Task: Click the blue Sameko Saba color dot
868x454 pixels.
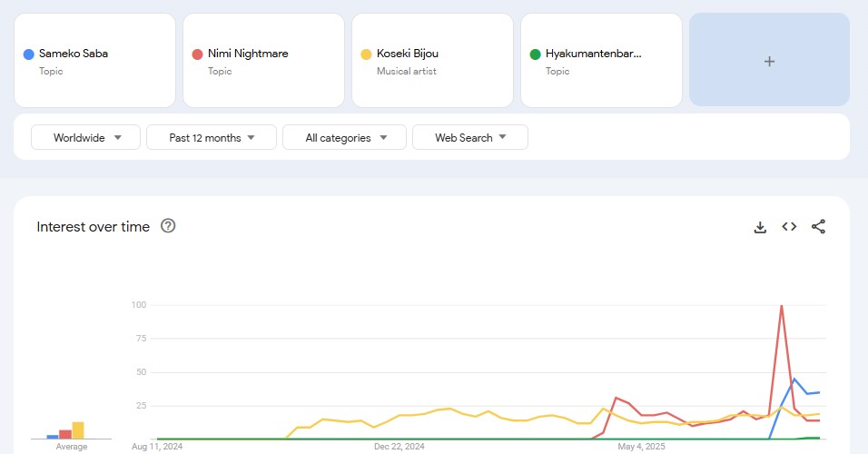Action: click(29, 54)
